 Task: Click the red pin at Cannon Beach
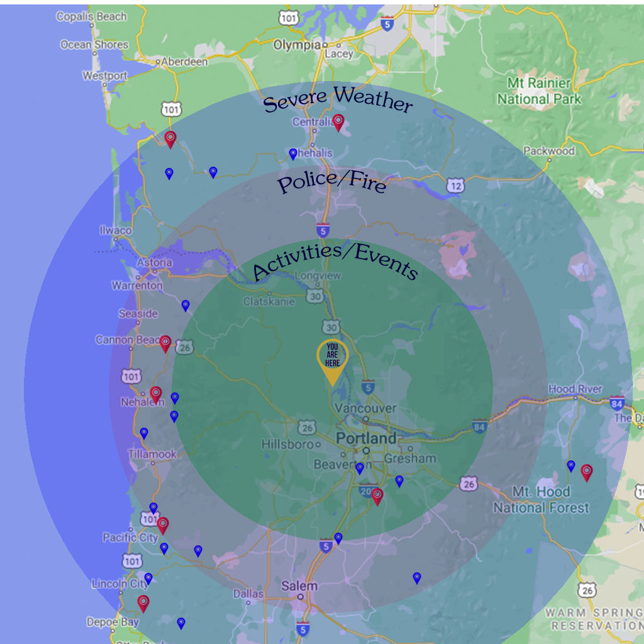(x=165, y=344)
